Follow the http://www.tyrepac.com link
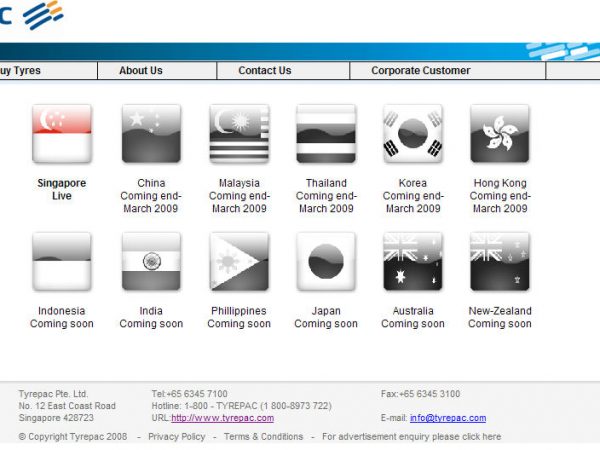Image resolution: width=600 pixels, height=450 pixels. 222,418
